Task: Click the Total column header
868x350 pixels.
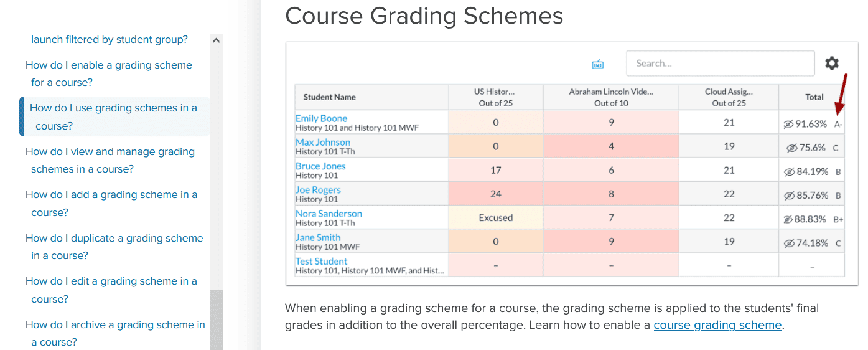Action: tap(814, 97)
